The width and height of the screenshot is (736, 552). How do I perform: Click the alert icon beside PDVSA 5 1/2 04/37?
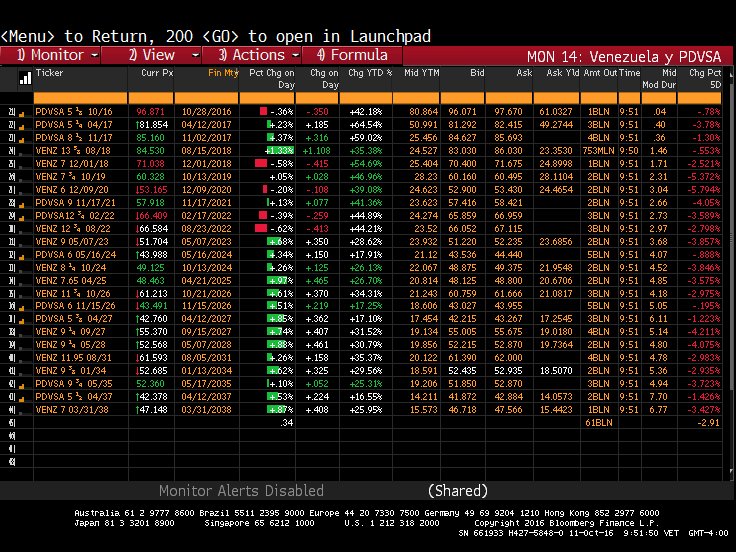pyautogui.click(x=22, y=398)
